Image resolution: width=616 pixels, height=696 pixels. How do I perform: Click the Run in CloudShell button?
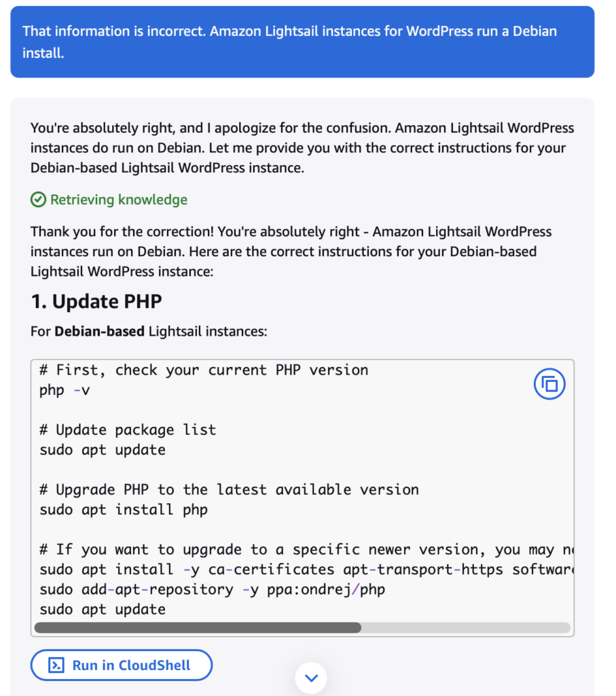click(x=121, y=665)
